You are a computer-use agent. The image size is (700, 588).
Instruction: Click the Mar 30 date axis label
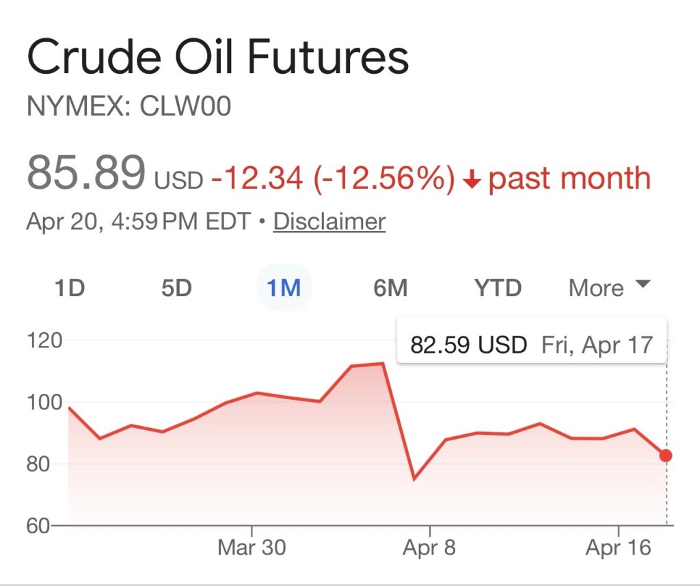point(252,548)
